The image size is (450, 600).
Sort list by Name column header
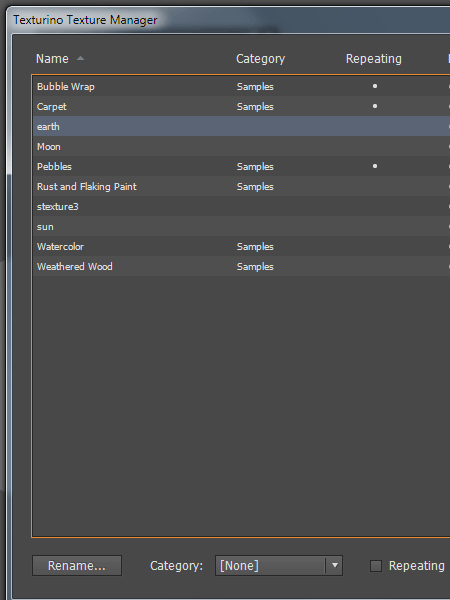point(52,59)
